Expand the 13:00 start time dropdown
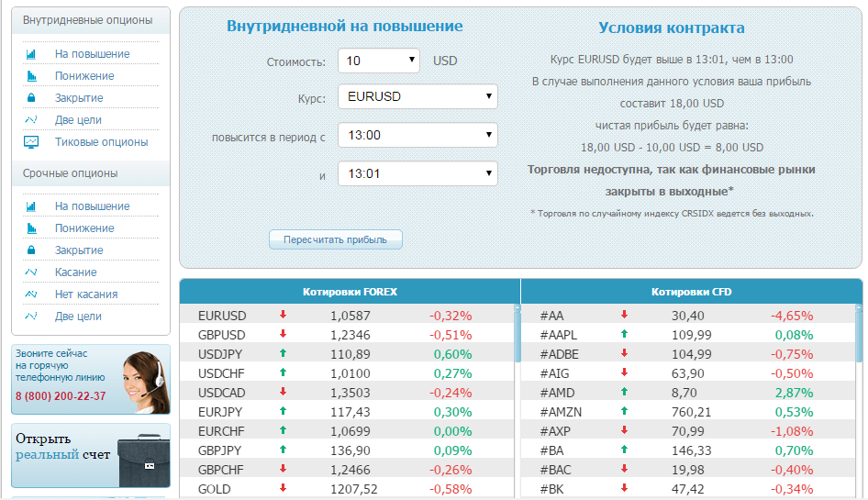Image resolution: width=868 pixels, height=500 pixels. tap(418, 135)
